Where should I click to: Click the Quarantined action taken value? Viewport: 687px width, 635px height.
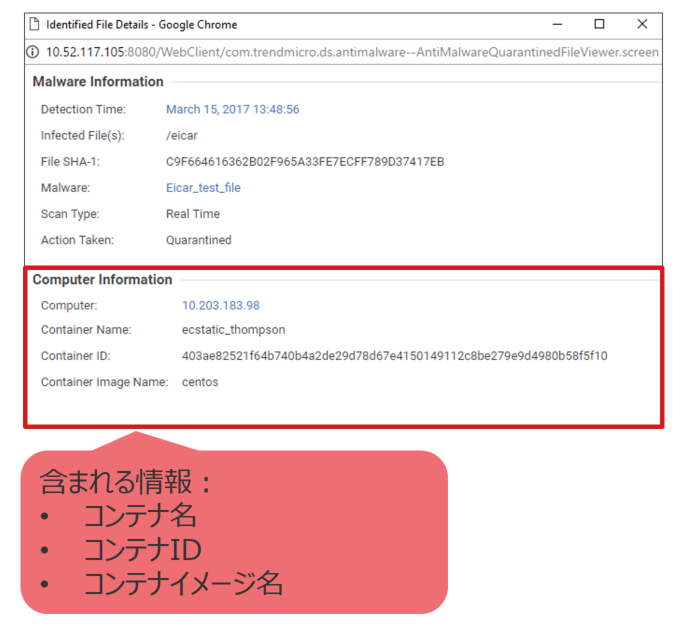click(198, 240)
